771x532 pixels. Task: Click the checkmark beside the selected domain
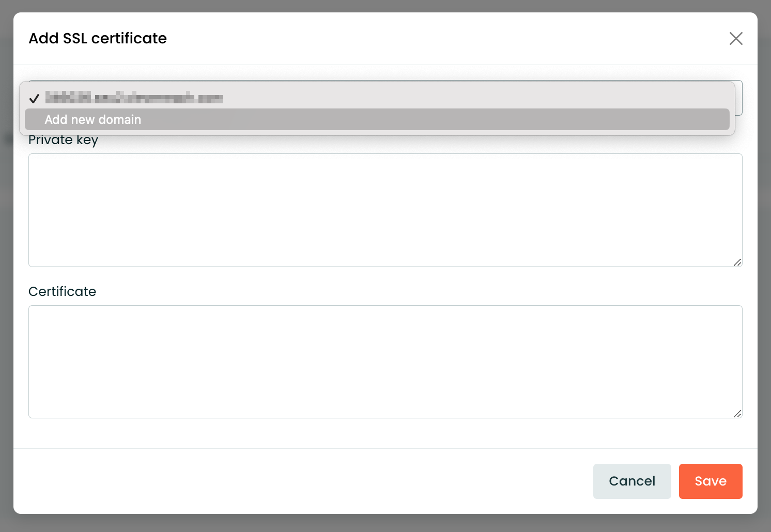tap(34, 98)
